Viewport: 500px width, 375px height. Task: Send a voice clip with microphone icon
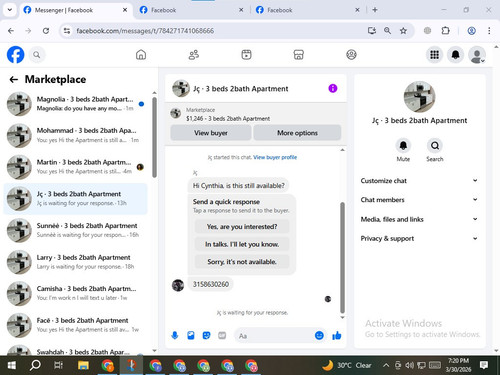[175, 335]
